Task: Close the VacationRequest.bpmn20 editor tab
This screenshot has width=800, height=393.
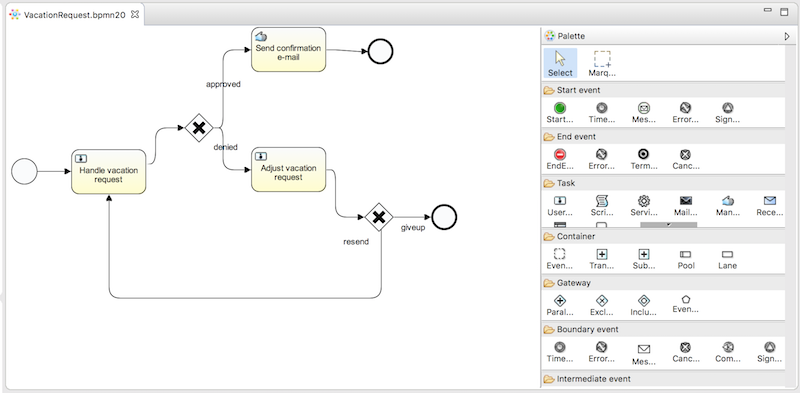Action: 135,14
